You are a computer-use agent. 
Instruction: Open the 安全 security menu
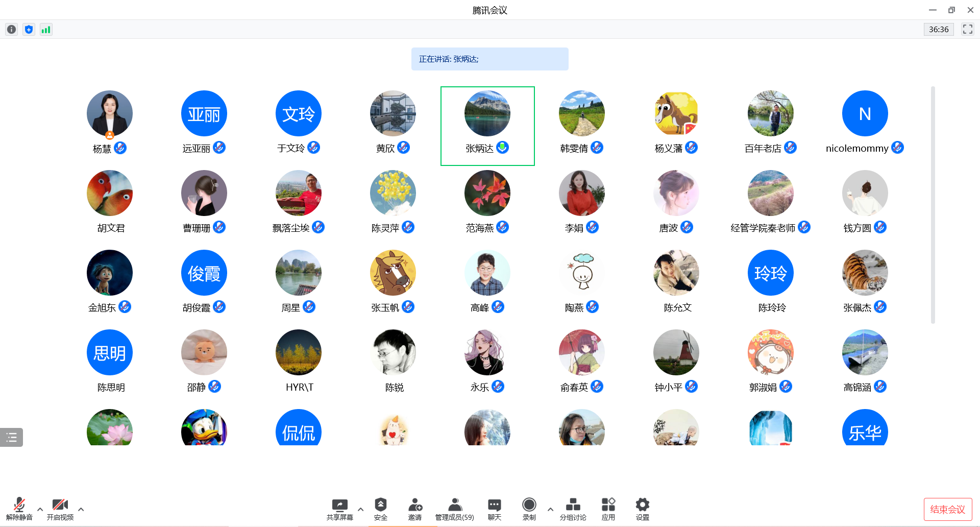[380, 509]
